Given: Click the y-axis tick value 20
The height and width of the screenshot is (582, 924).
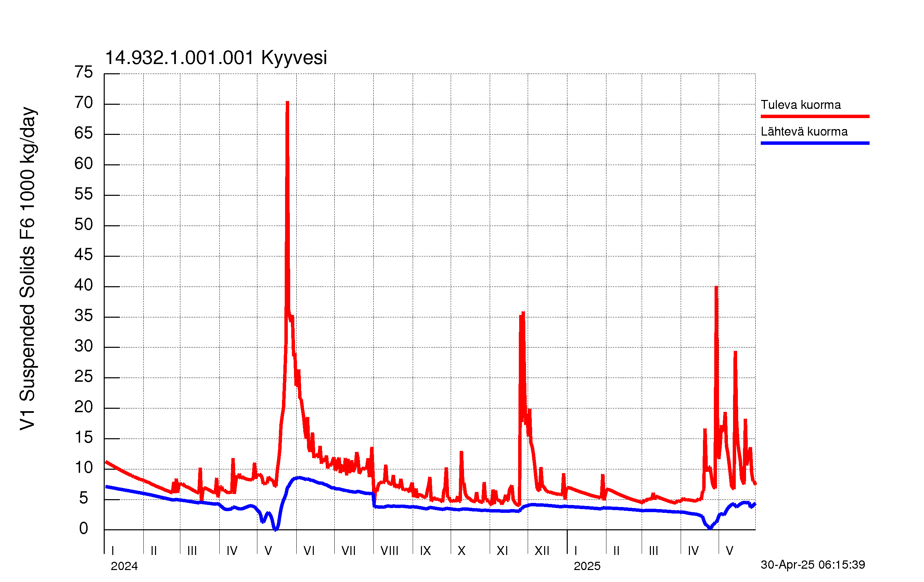Looking at the screenshot, I should point(84,407).
